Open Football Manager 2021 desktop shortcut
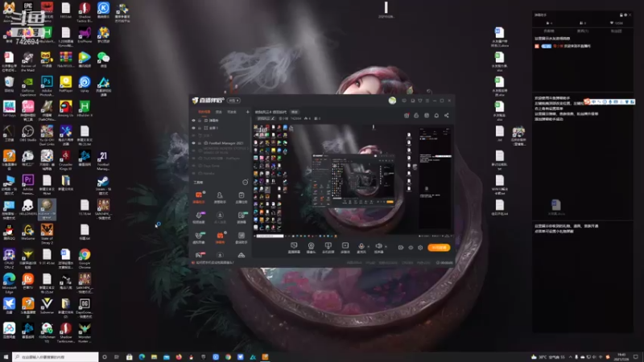 coord(104,159)
